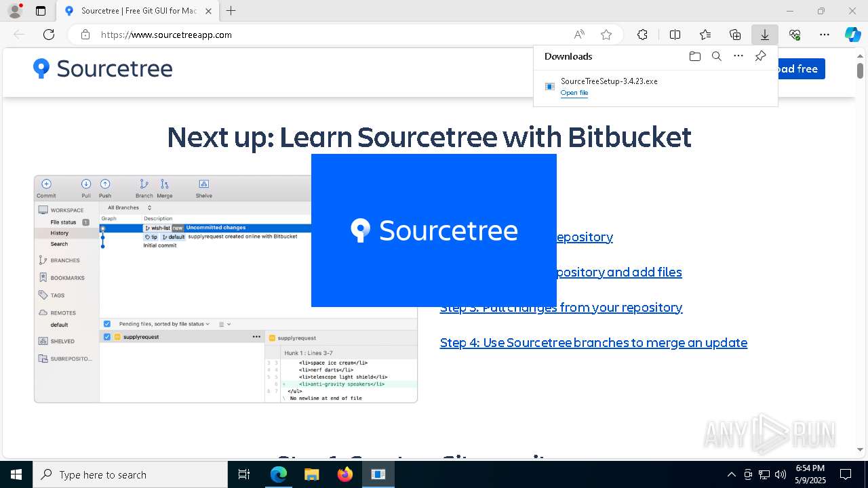This screenshot has height=488, width=868.
Task: Open the Favorites list icon
Action: point(705,35)
